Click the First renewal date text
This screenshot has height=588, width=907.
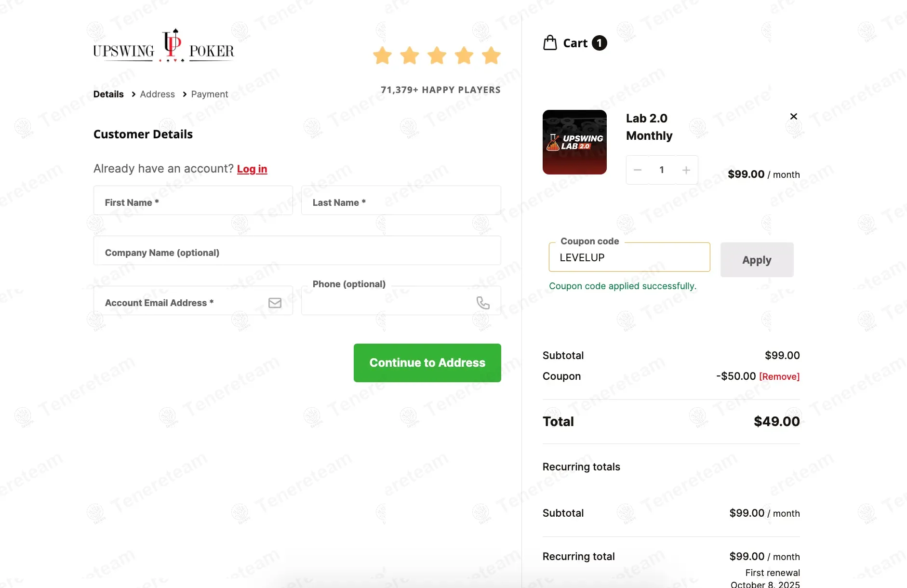[x=765, y=578]
